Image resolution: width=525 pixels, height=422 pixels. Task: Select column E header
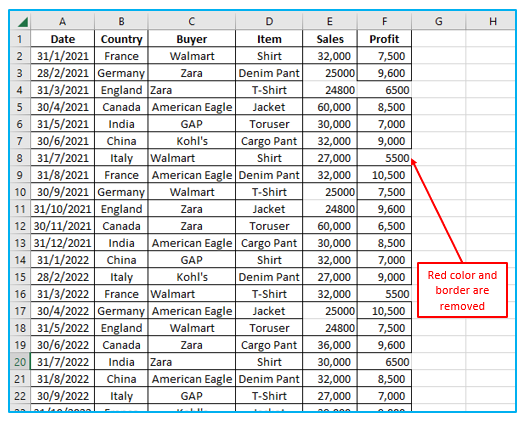click(330, 22)
